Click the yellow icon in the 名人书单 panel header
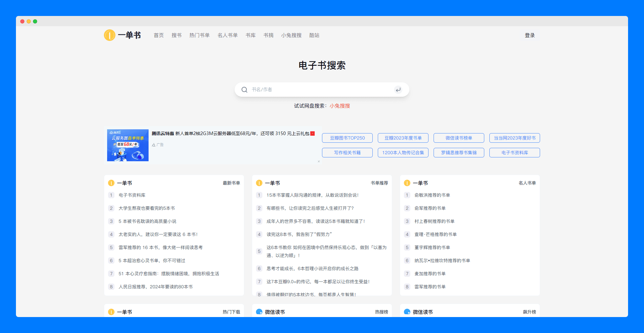644x333 pixels. click(x=407, y=183)
